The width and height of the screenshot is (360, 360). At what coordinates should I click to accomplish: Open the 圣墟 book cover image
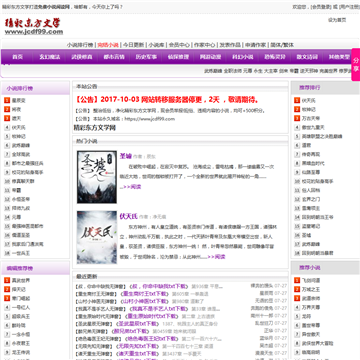tap(97, 177)
